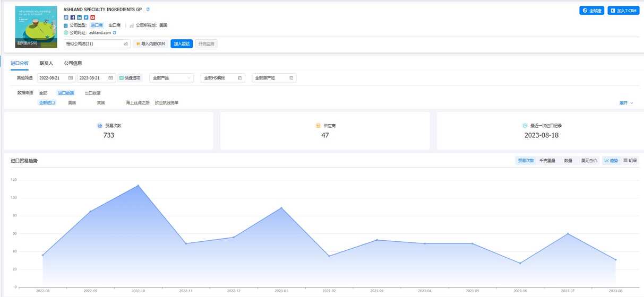
Task: Expand the data source list with 展开
Action: [x=626, y=103]
